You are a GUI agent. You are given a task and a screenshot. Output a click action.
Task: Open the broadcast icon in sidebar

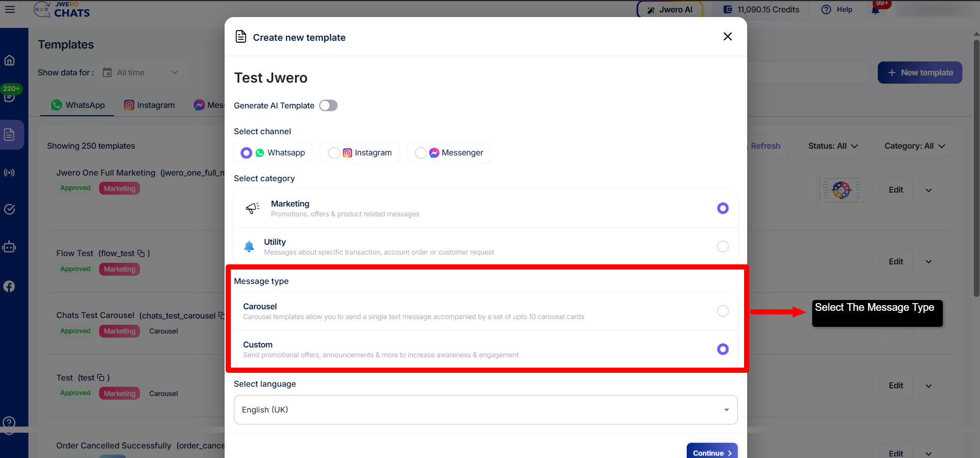click(9, 172)
